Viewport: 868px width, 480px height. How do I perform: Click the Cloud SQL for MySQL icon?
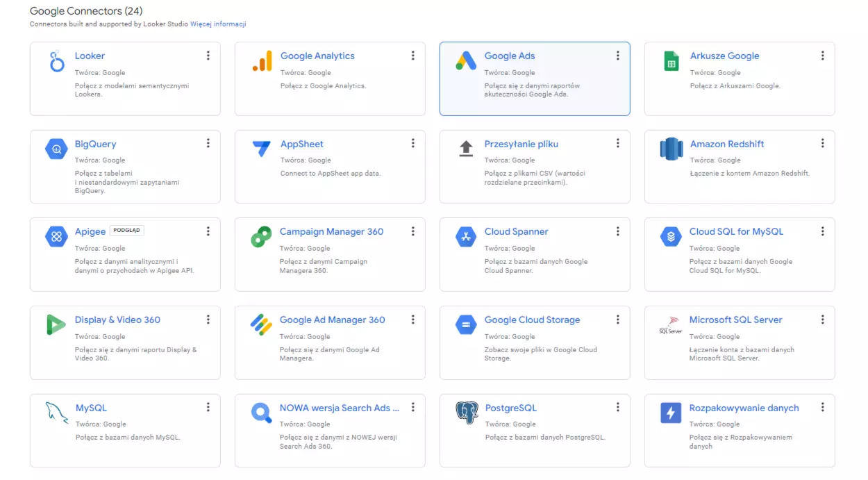(x=671, y=237)
